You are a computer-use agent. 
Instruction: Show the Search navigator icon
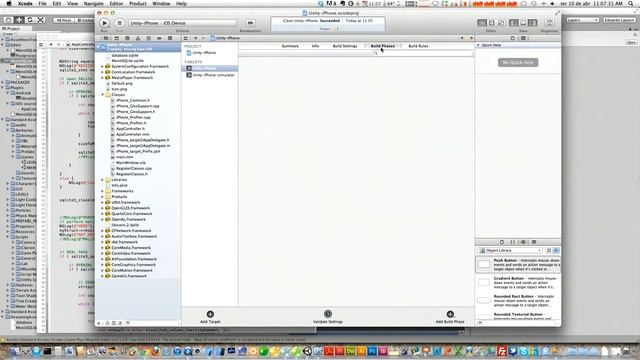(127, 38)
